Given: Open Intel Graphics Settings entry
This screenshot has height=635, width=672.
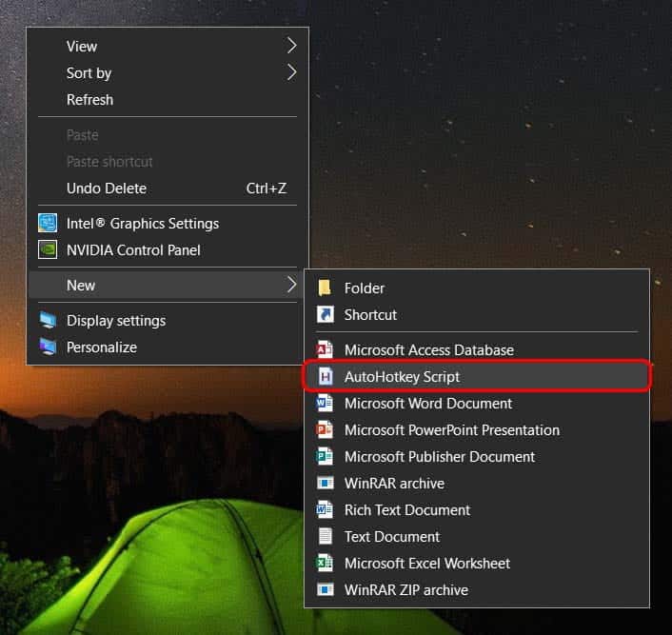Looking at the screenshot, I should (x=168, y=223).
